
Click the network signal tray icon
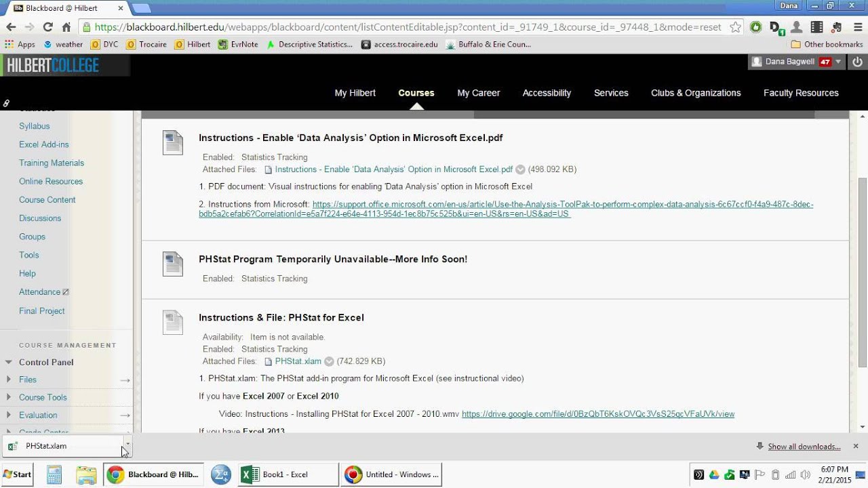point(790,474)
